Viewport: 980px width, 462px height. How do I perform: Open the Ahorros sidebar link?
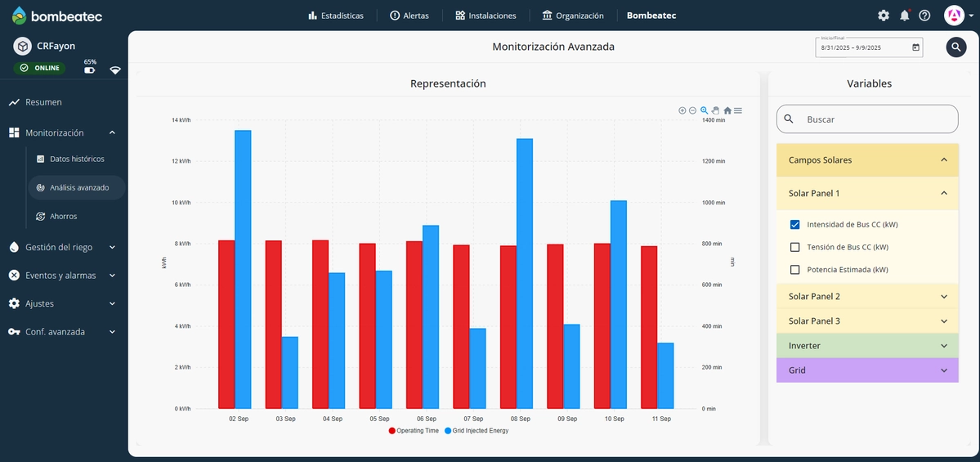pos(63,216)
